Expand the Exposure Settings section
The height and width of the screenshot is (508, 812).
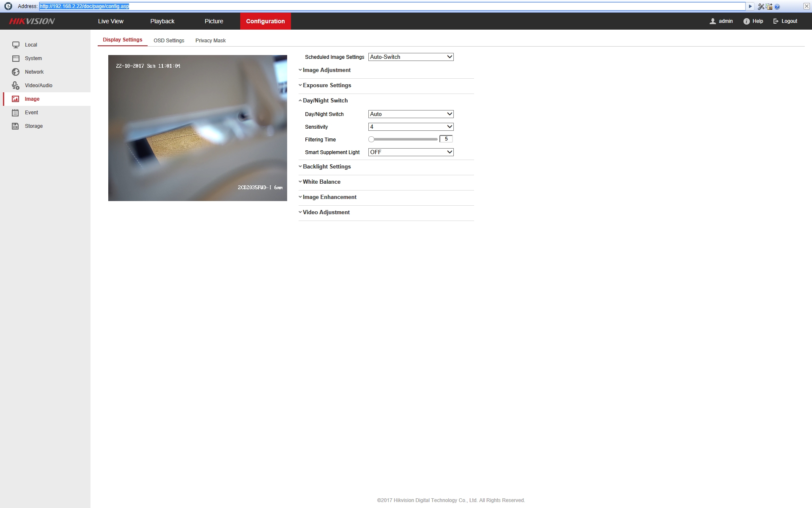point(326,86)
